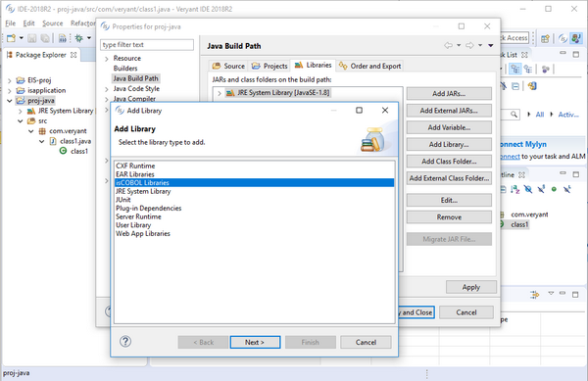
Task: Click the Apply button in Properties
Action: pyautogui.click(x=471, y=287)
